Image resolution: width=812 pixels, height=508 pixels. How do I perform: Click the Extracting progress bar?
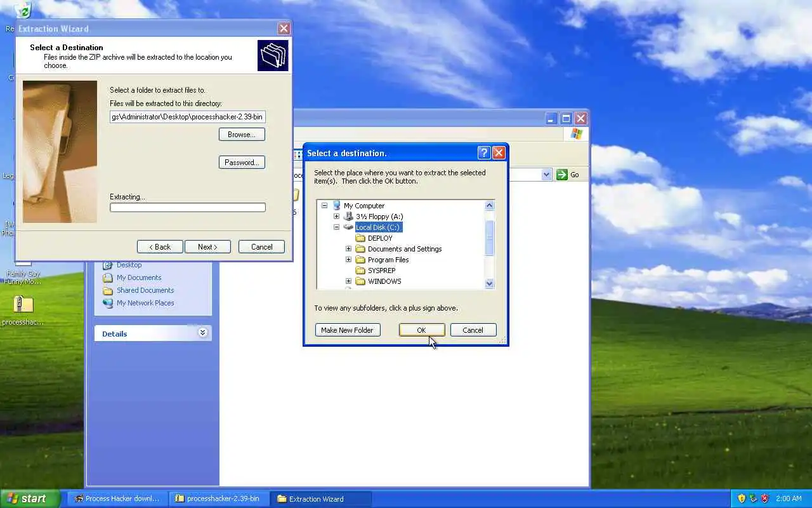[x=188, y=208]
